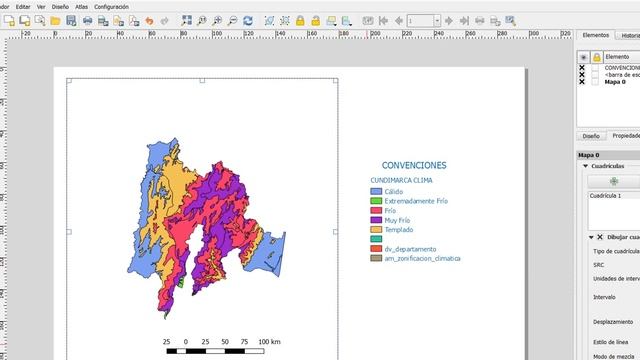Click Export as image icon
Image resolution: width=640 pixels, height=360 pixels.
[x=103, y=20]
